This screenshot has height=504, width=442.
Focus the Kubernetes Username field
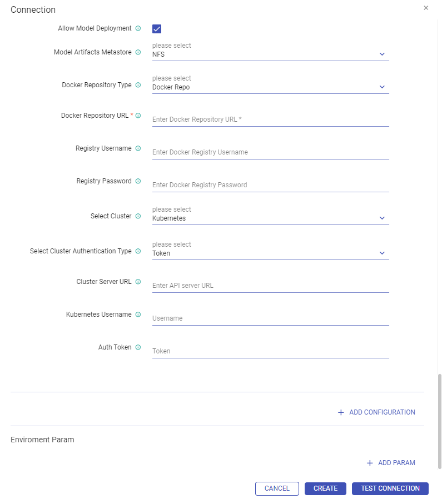pos(271,318)
